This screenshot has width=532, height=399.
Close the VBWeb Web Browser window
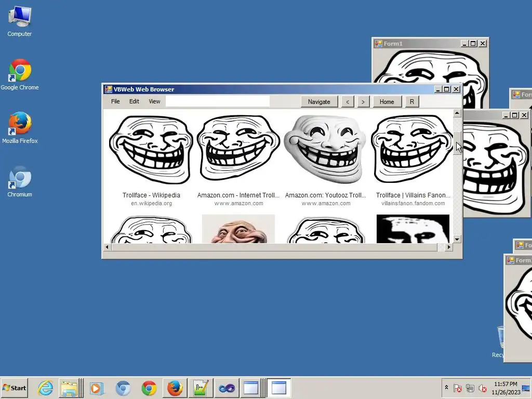(456, 89)
